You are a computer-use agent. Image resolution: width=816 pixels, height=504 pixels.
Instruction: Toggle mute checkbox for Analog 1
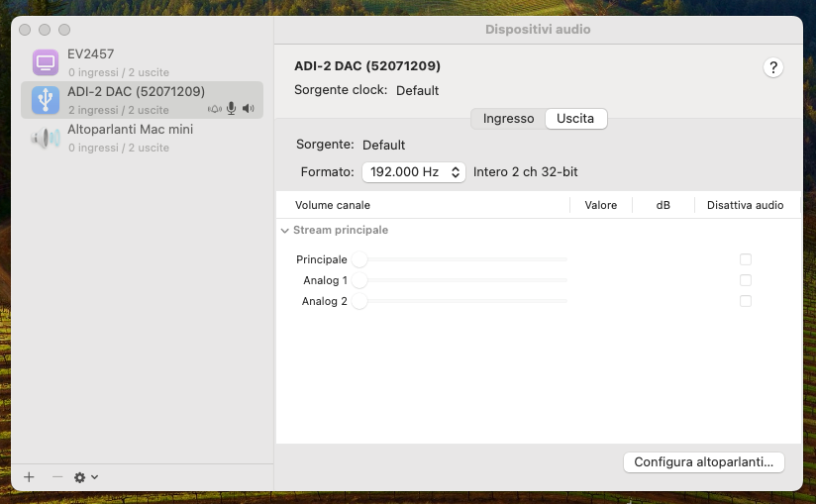coord(746,280)
